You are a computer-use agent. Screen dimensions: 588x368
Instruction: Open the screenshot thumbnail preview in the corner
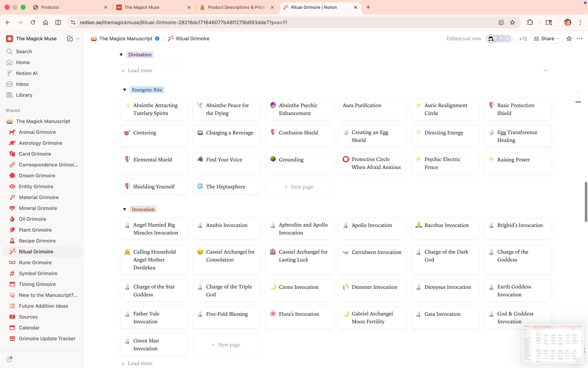pos(553,344)
